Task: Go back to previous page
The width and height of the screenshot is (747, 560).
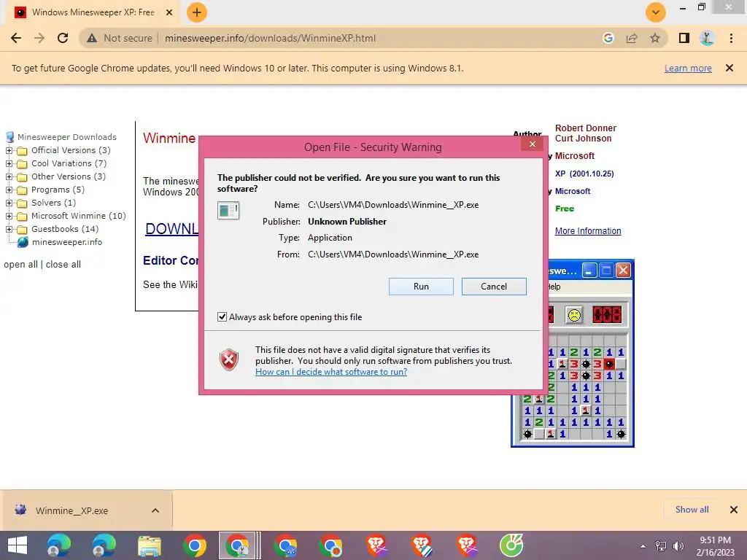Action: pyautogui.click(x=16, y=38)
